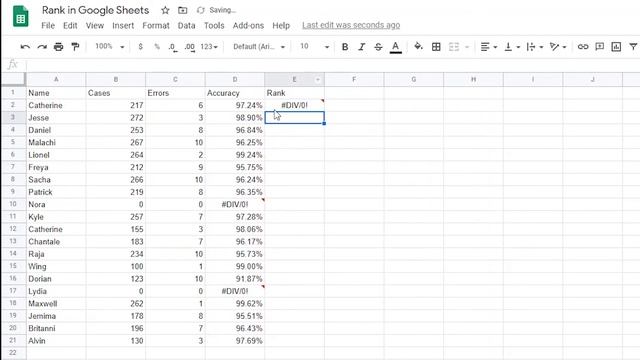The width and height of the screenshot is (640, 360).
Task: Select all cells via corner button
Action: (x=13, y=79)
